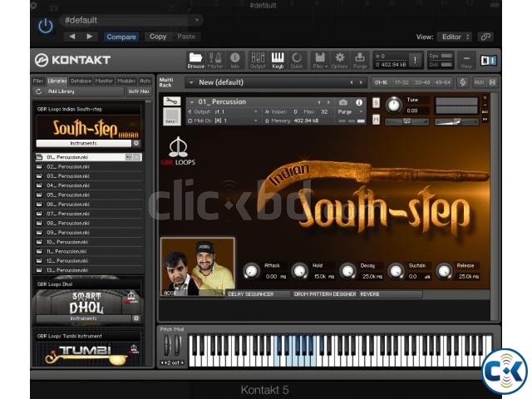
Task: Select 13_ Percussion.nki in list
Action: (x=88, y=270)
